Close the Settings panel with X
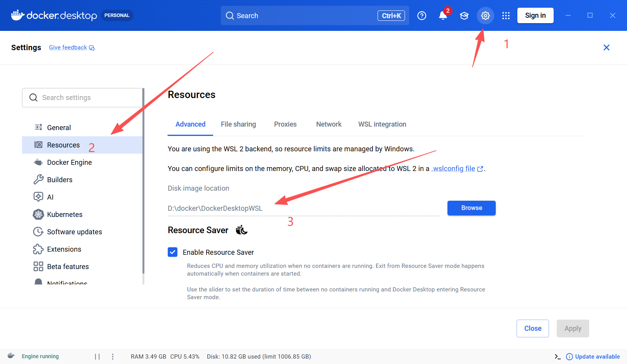 click(x=606, y=47)
